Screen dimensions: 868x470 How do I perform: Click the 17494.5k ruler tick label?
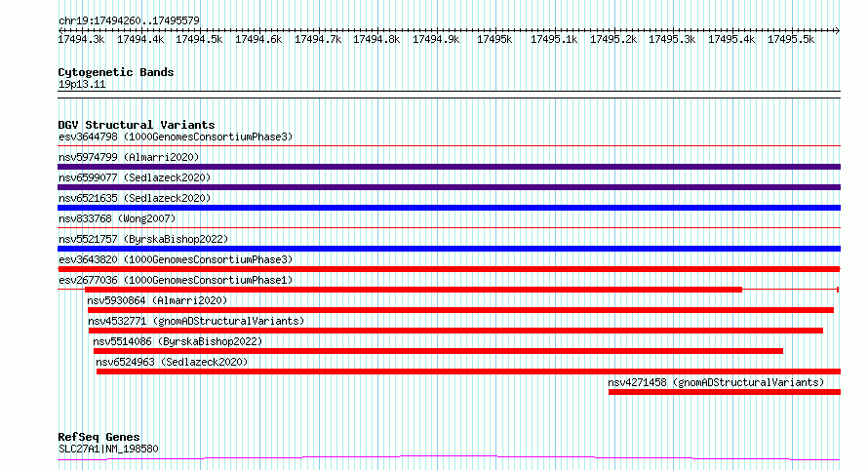(199, 39)
